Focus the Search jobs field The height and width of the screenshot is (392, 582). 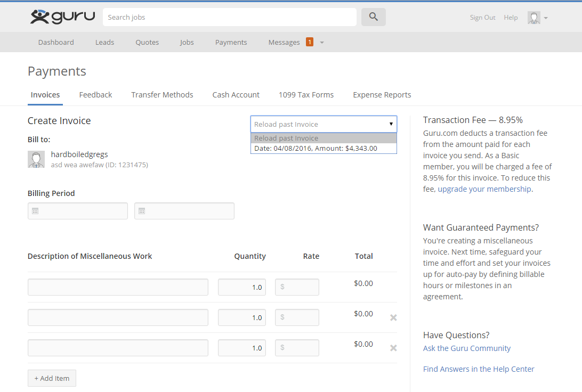click(229, 17)
